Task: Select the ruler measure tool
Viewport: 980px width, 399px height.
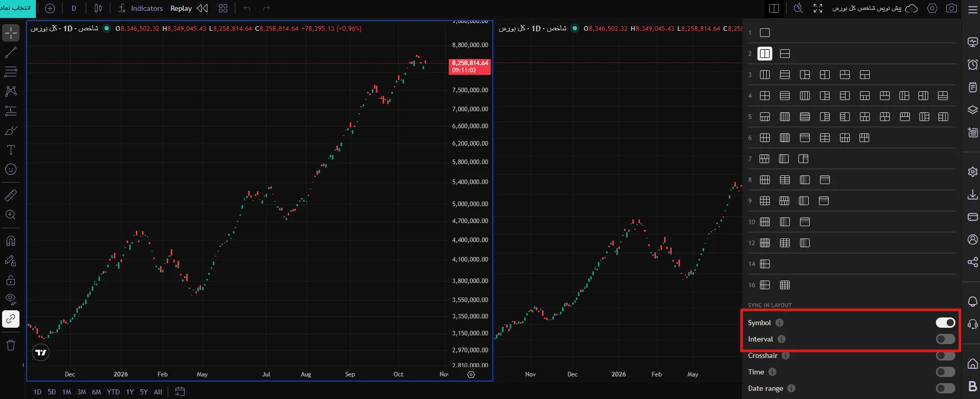Action: pyautogui.click(x=11, y=195)
